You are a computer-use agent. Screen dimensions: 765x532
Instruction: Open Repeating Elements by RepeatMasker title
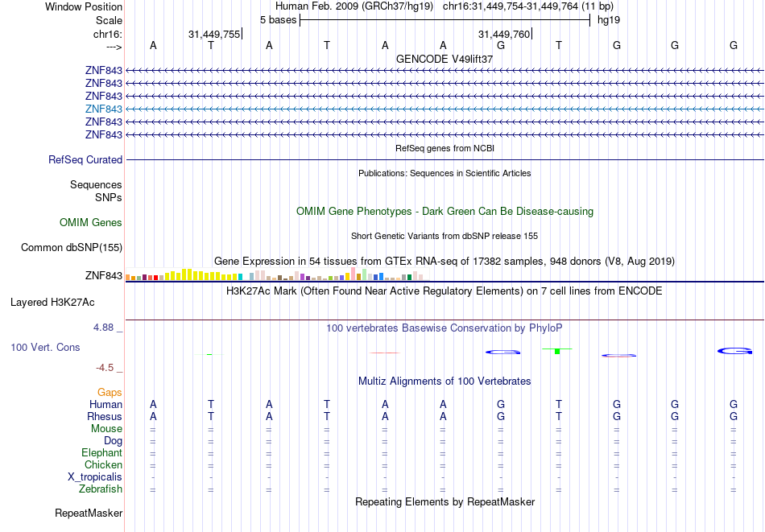445,501
